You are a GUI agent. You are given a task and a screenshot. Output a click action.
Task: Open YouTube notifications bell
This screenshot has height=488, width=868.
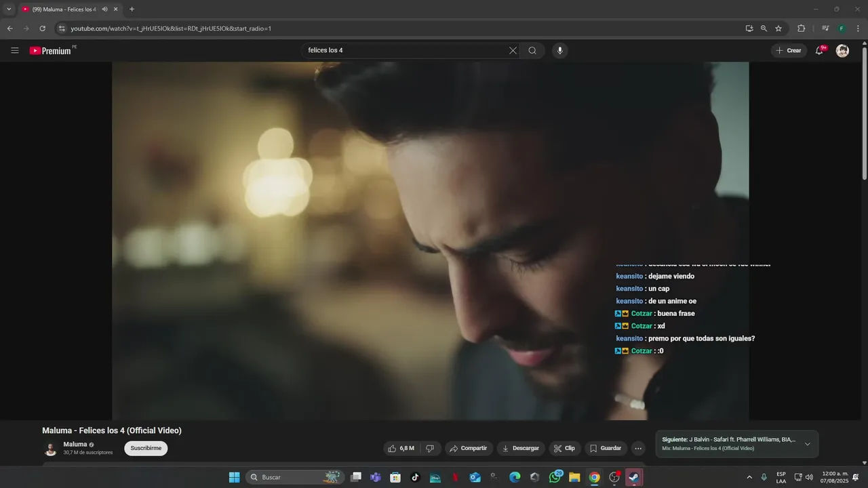click(819, 50)
